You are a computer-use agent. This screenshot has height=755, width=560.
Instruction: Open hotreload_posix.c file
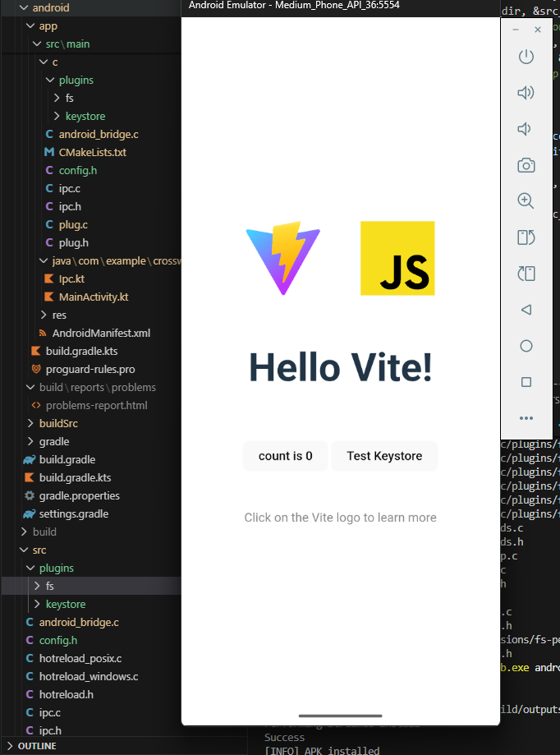[80, 658]
